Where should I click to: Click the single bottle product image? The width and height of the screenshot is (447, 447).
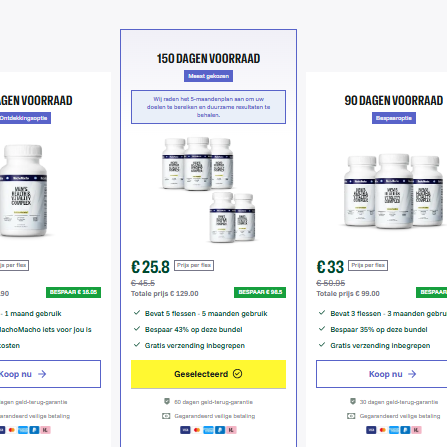coord(23,191)
